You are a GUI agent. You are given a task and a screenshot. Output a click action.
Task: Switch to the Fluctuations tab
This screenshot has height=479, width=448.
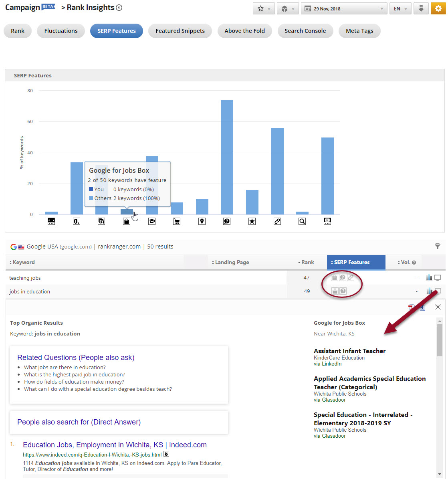[x=61, y=31]
